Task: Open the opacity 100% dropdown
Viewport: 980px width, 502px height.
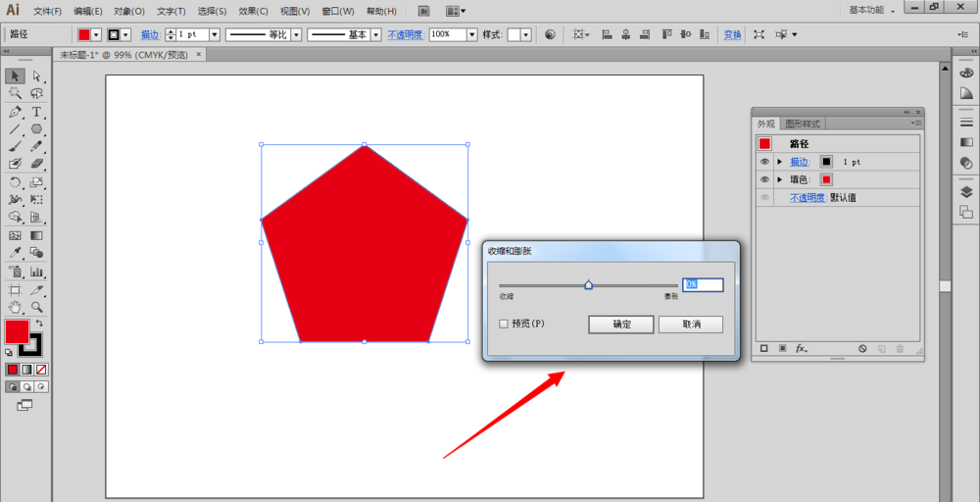Action: pyautogui.click(x=472, y=35)
